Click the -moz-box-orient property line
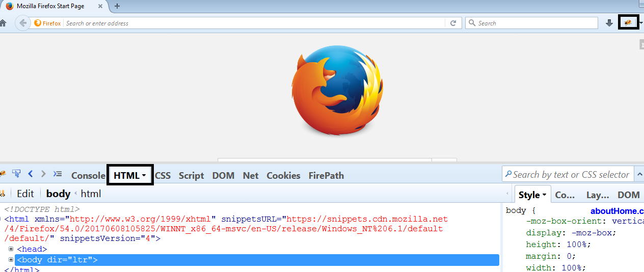Image resolution: width=644 pixels, height=272 pixels. coord(585,222)
